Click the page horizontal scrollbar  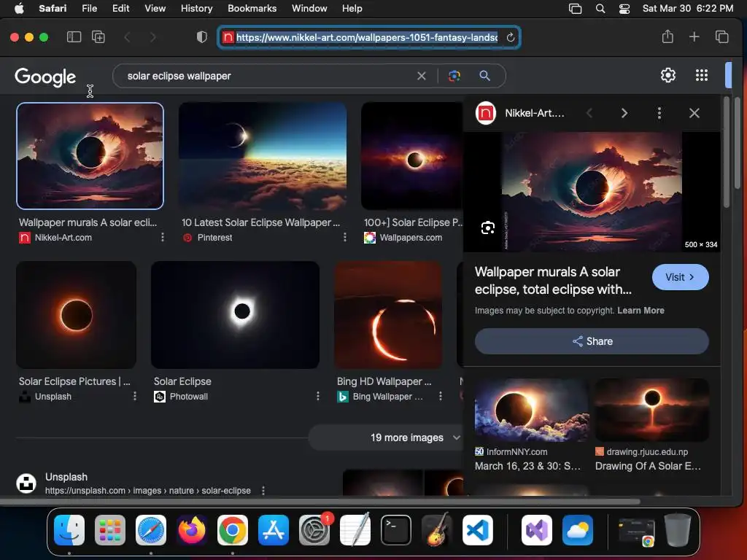tap(320, 502)
